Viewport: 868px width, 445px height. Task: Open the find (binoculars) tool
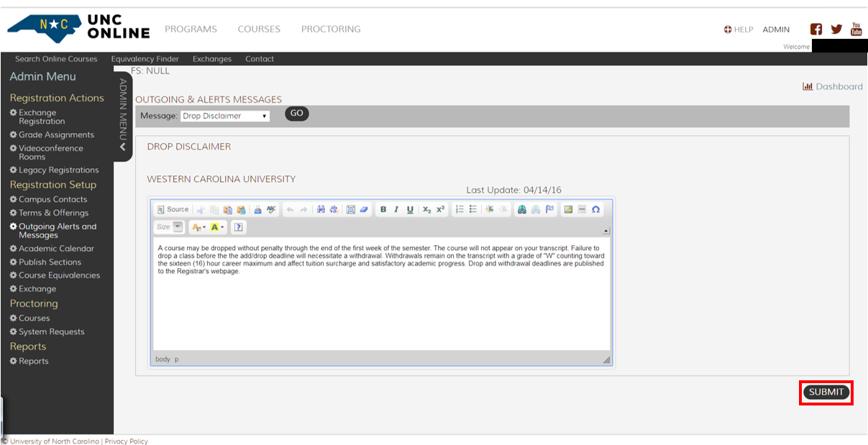point(321,209)
